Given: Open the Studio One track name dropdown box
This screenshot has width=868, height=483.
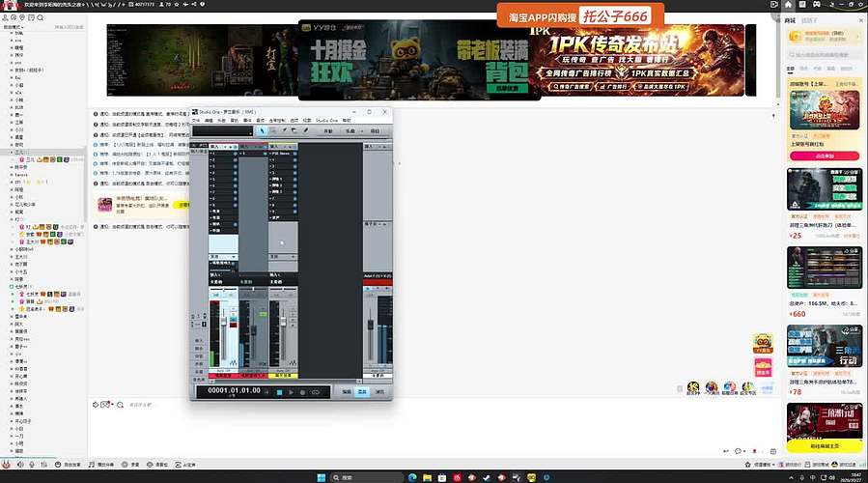Looking at the screenshot, I should 222,130.
